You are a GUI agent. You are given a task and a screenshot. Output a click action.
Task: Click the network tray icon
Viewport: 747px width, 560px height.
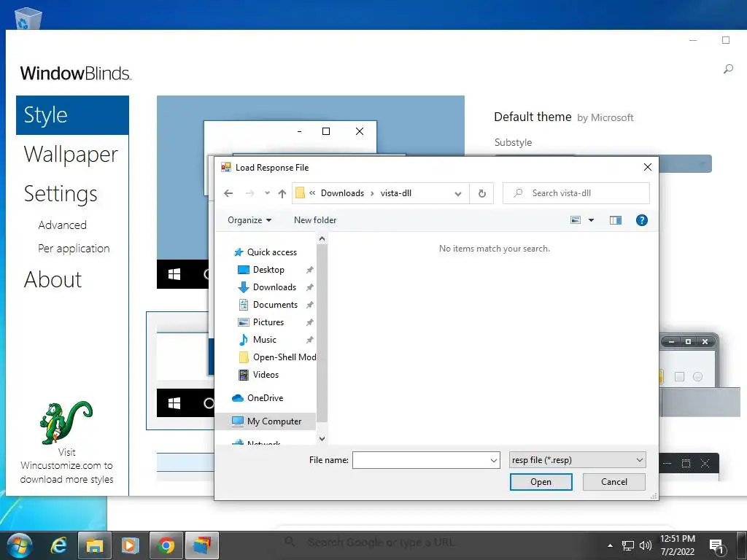pyautogui.click(x=628, y=545)
